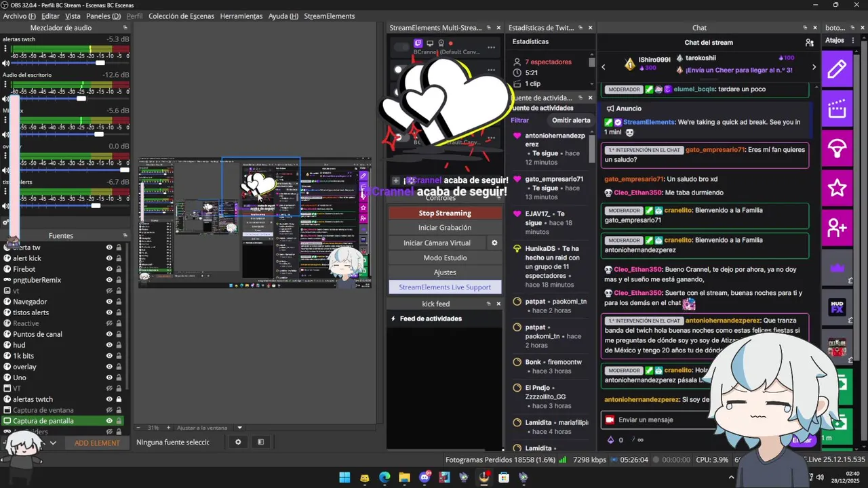Open File Explorer from taskbar

tap(404, 477)
